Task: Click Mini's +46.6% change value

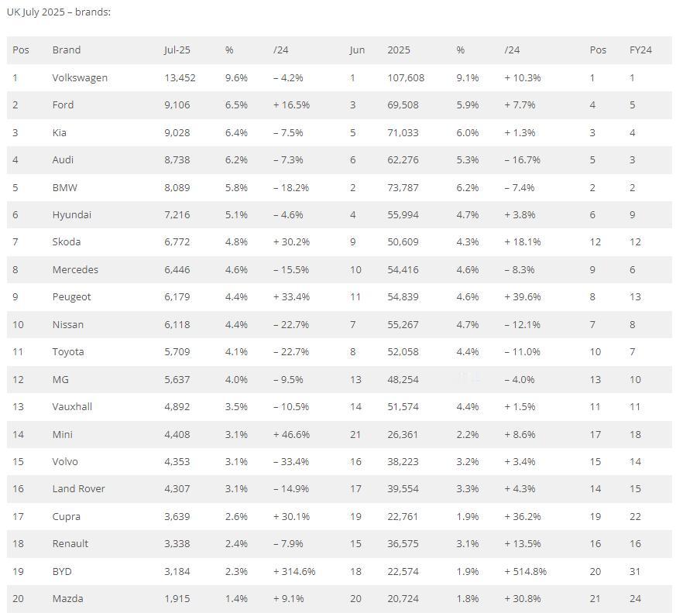Action: click(291, 434)
